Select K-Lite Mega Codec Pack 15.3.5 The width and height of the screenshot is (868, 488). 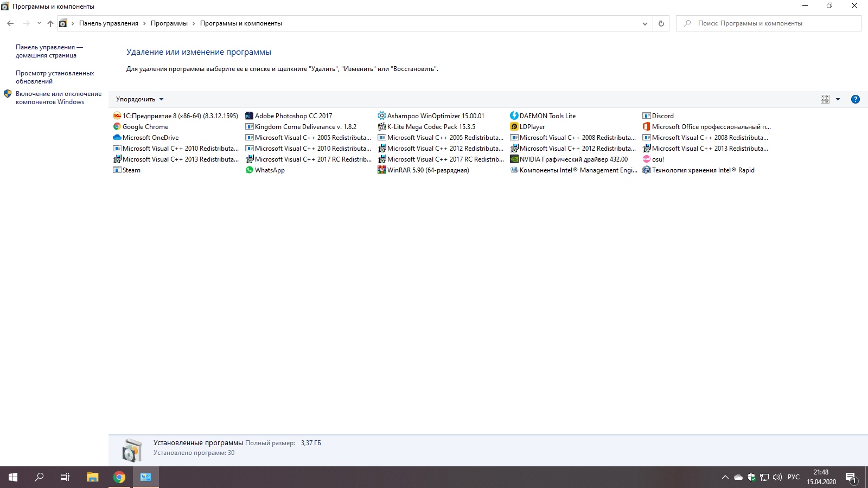click(427, 126)
